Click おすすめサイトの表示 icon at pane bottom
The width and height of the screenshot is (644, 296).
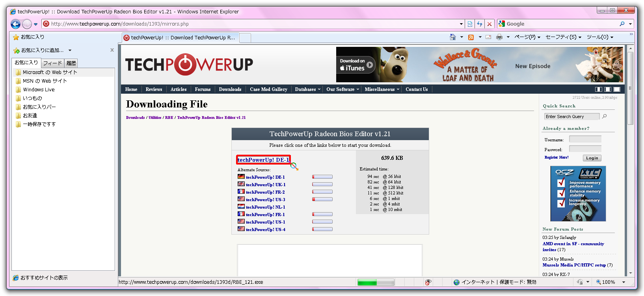16,278
